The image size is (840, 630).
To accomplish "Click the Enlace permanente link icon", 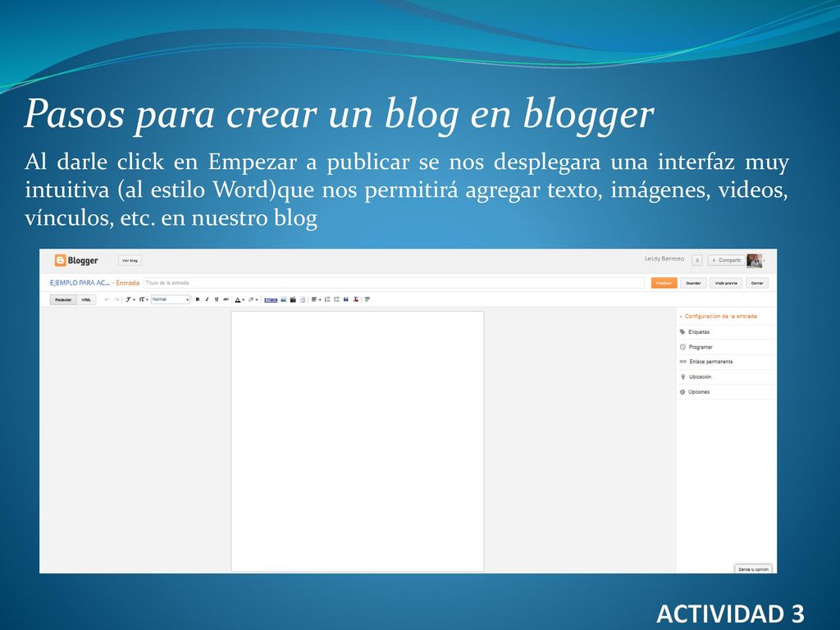I will [x=682, y=362].
